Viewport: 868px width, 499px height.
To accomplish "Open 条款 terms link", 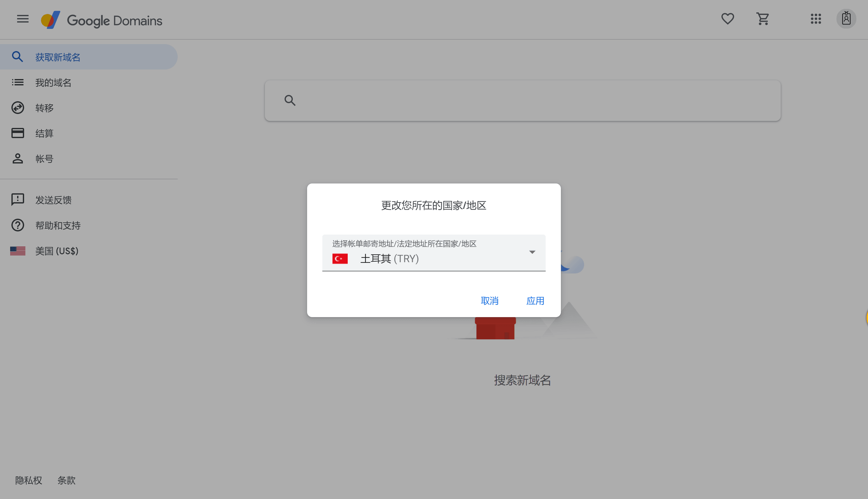I will click(66, 480).
